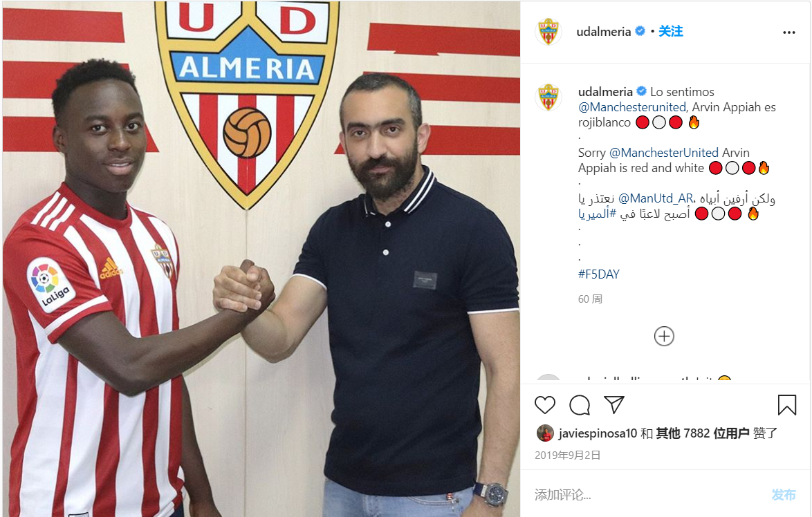Open the #F5DAY hashtag
The image size is (812, 517).
(x=599, y=274)
